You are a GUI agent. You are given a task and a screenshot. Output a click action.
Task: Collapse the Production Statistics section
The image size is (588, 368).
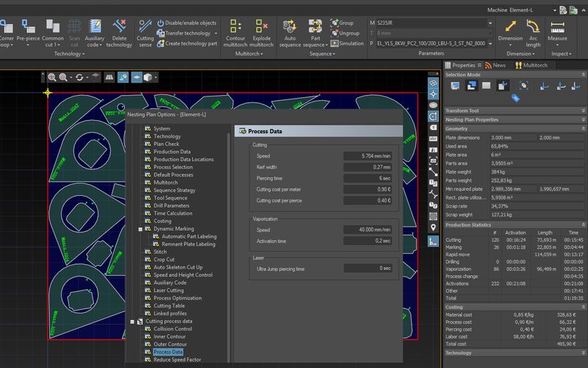point(583,224)
